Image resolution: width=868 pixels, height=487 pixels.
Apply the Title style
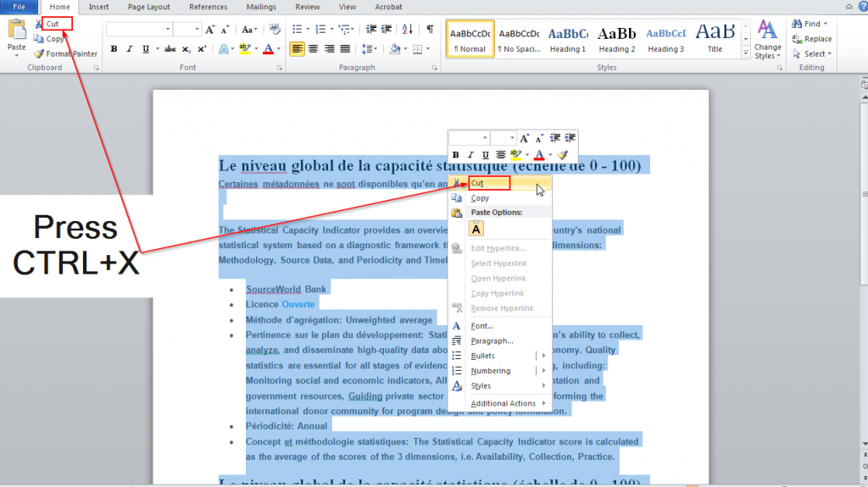[715, 39]
